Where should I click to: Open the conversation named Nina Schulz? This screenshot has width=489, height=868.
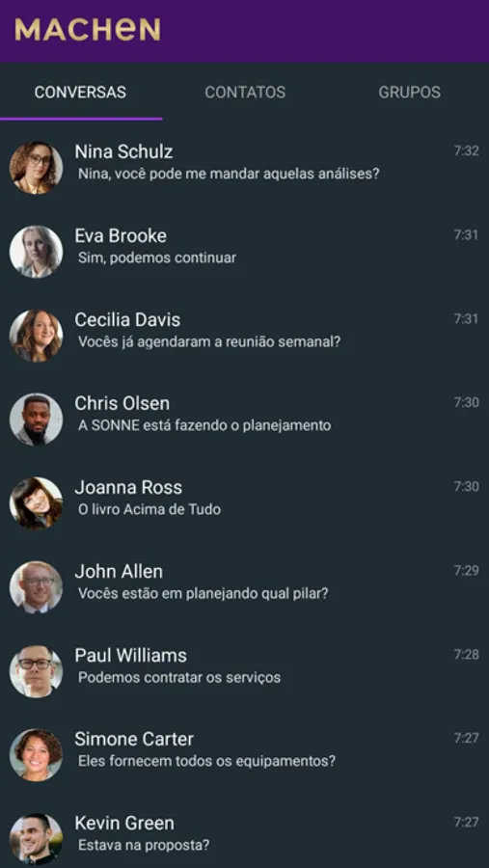(x=244, y=168)
